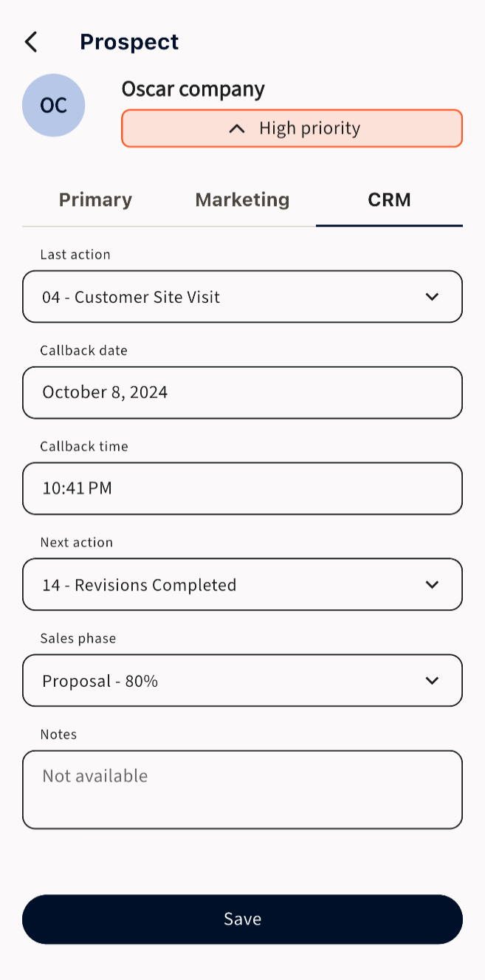Edit the callback date October 8, 2024
This screenshot has width=485, height=980.
pyautogui.click(x=242, y=393)
